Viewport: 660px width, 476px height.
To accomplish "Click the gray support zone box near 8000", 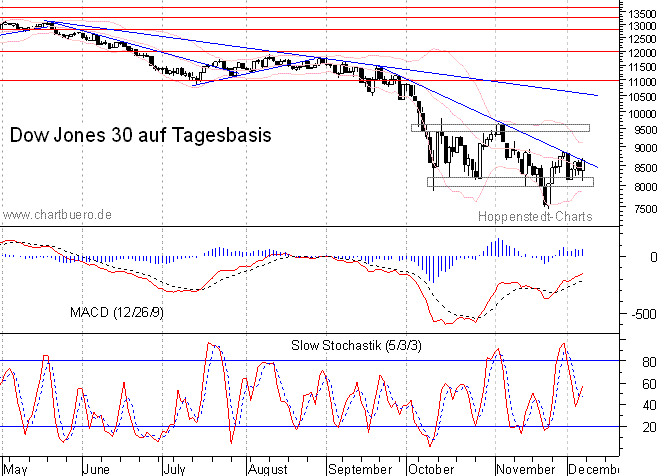I will coord(510,182).
